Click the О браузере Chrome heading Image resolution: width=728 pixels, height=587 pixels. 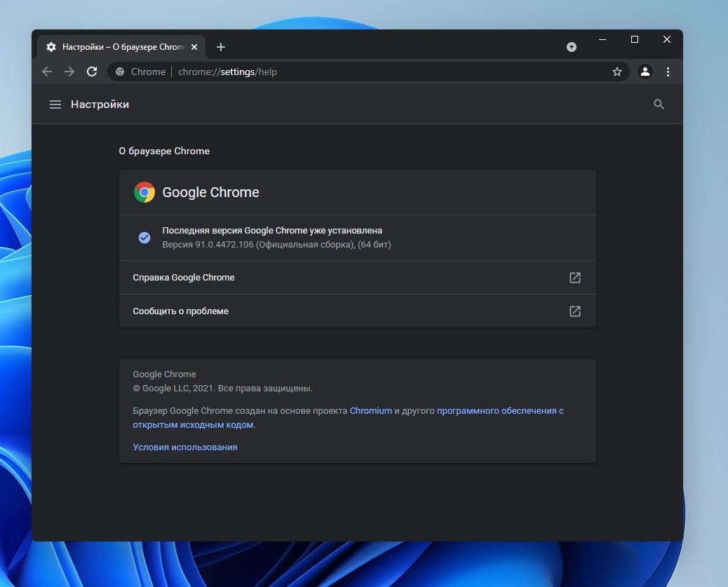point(164,151)
